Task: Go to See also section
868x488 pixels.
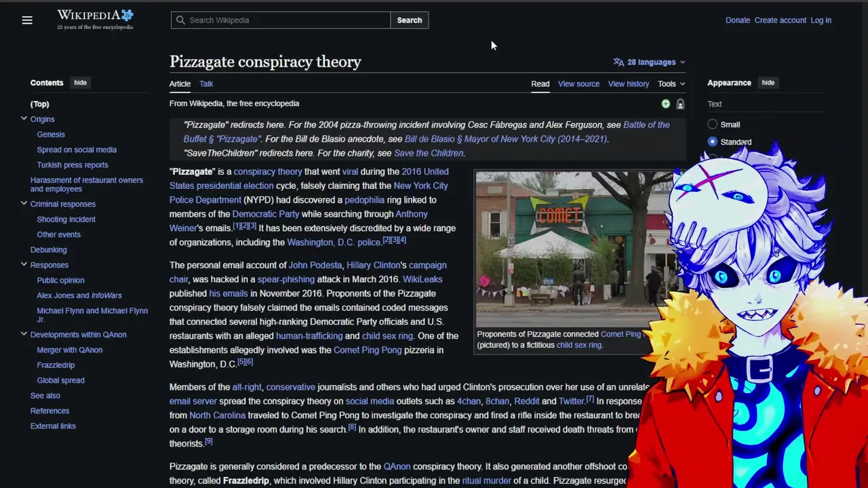Action: pos(45,396)
